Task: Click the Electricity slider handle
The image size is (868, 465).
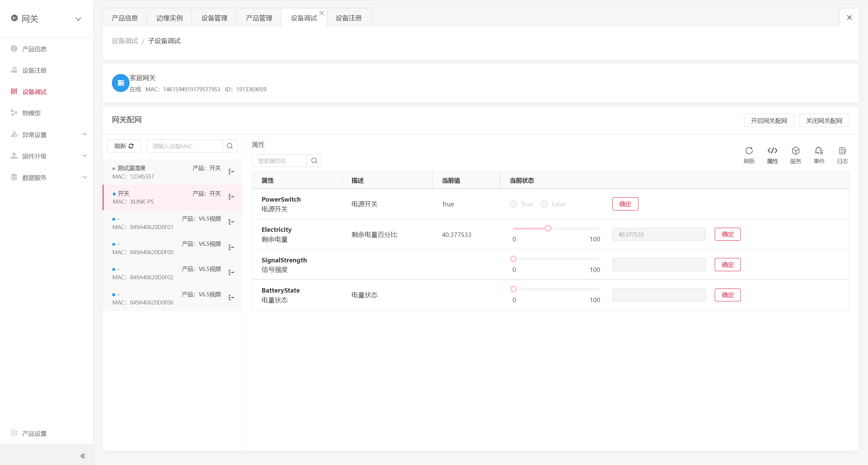Action: pos(548,228)
